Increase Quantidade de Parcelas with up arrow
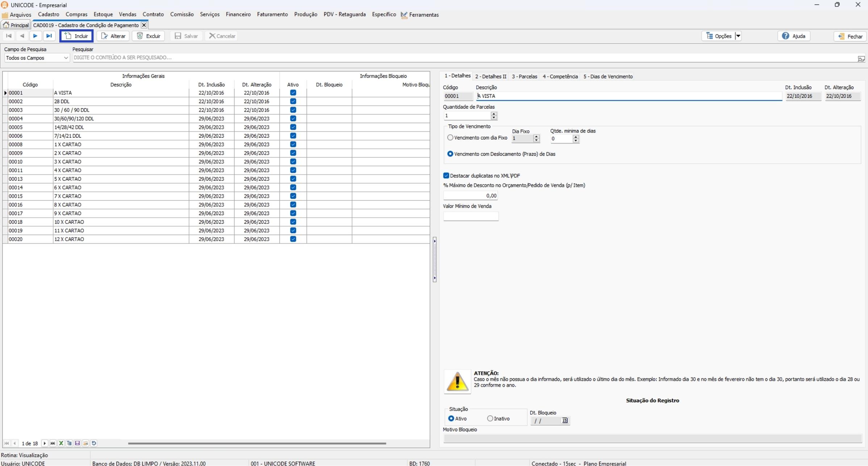 pyautogui.click(x=494, y=114)
